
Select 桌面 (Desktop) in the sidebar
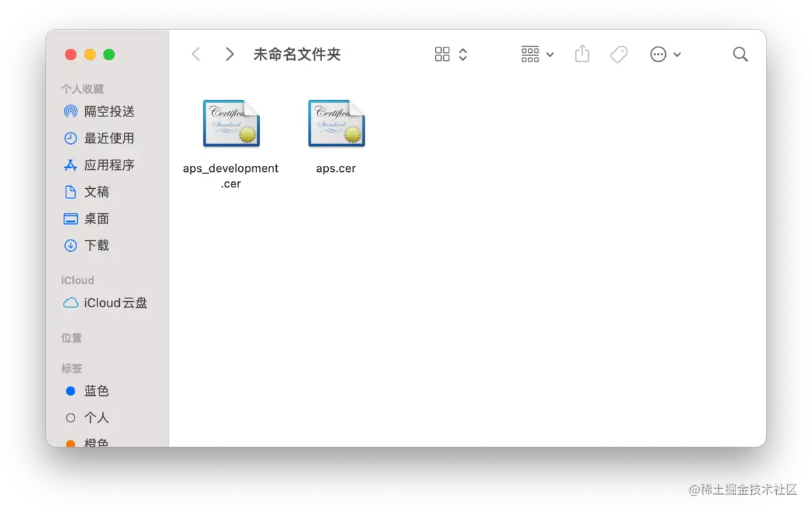95,218
